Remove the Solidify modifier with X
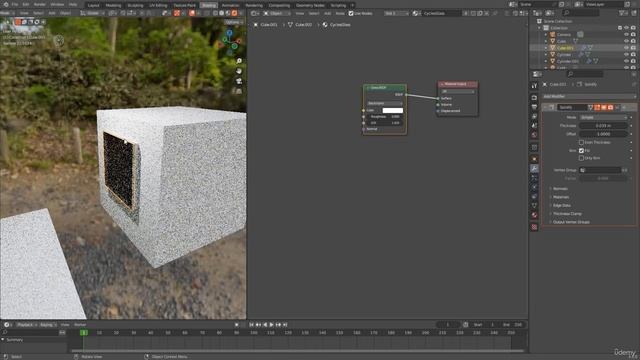The image size is (640, 360). coord(624,107)
